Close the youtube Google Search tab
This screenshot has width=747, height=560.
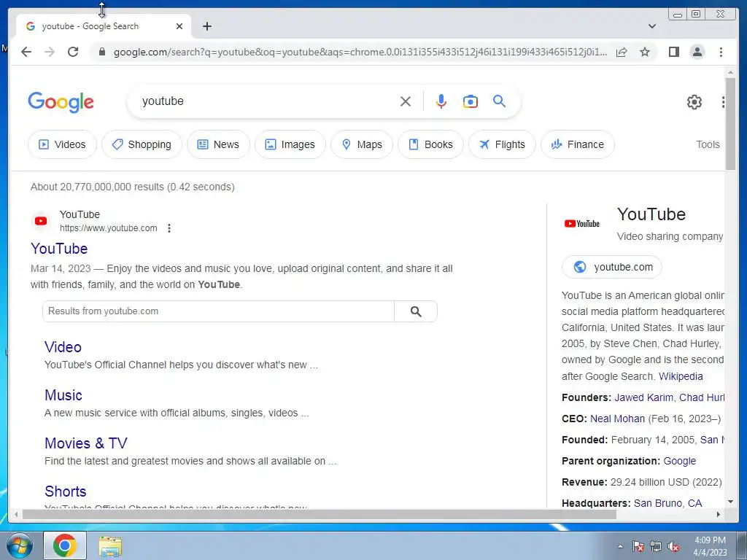179,26
